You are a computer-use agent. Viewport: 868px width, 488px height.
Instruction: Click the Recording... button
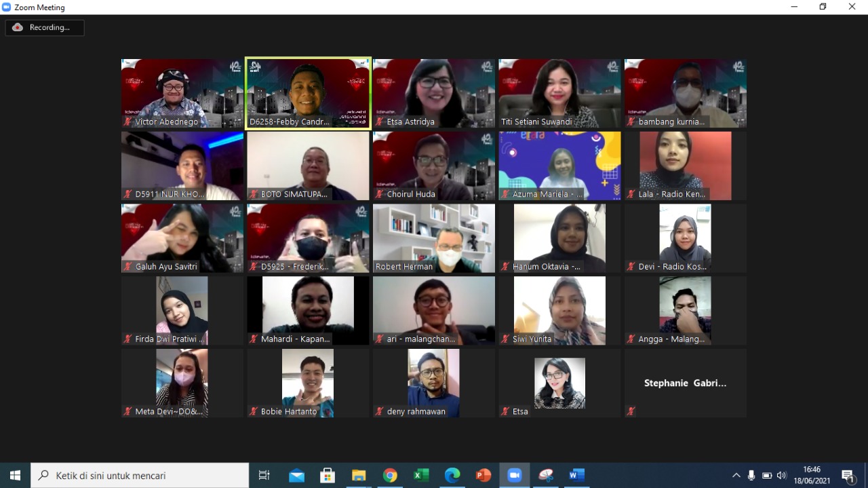(x=45, y=27)
